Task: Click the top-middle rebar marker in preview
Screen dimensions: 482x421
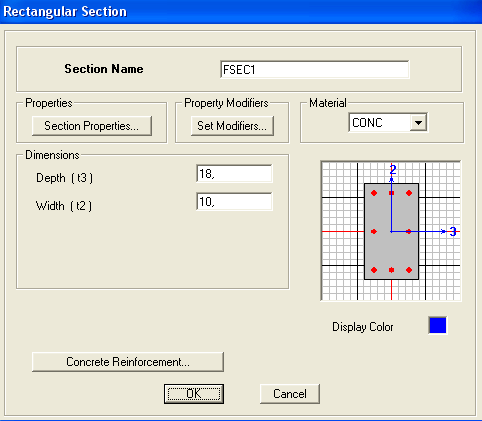Action: click(392, 193)
